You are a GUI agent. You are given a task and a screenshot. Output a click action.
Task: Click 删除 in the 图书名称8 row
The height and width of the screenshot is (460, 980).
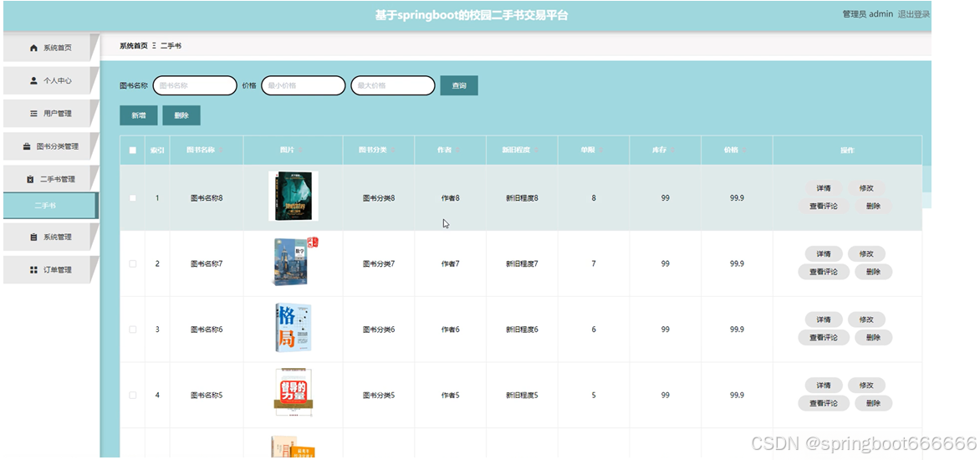coord(873,207)
